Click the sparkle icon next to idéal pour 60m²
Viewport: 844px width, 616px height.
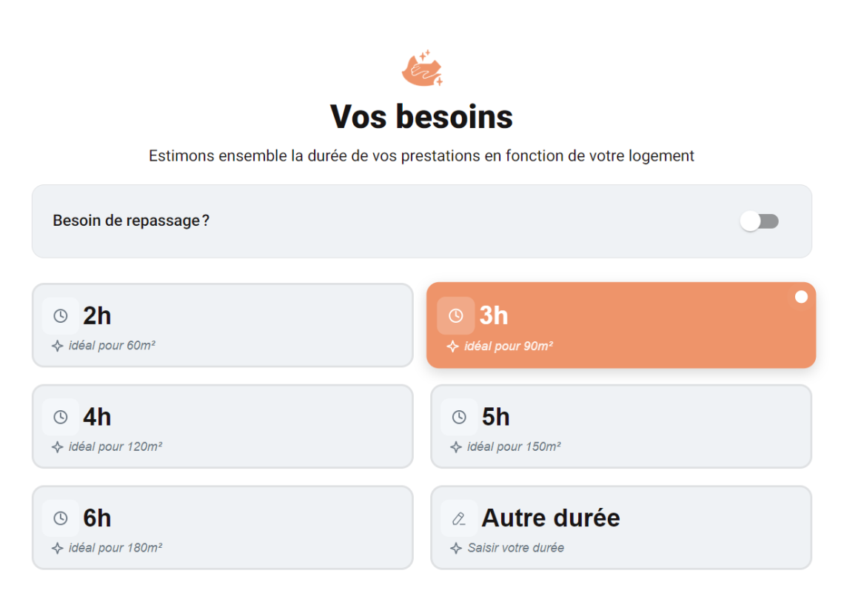coord(58,346)
